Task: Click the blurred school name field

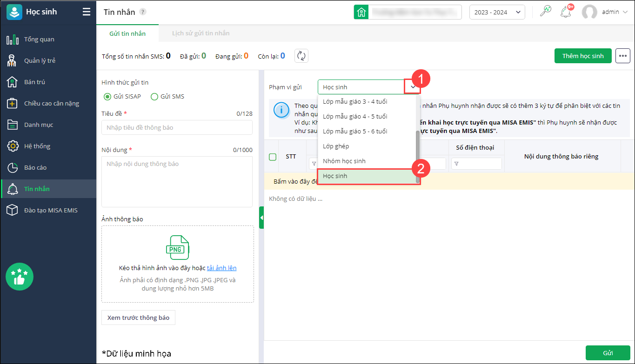Action: pyautogui.click(x=415, y=12)
